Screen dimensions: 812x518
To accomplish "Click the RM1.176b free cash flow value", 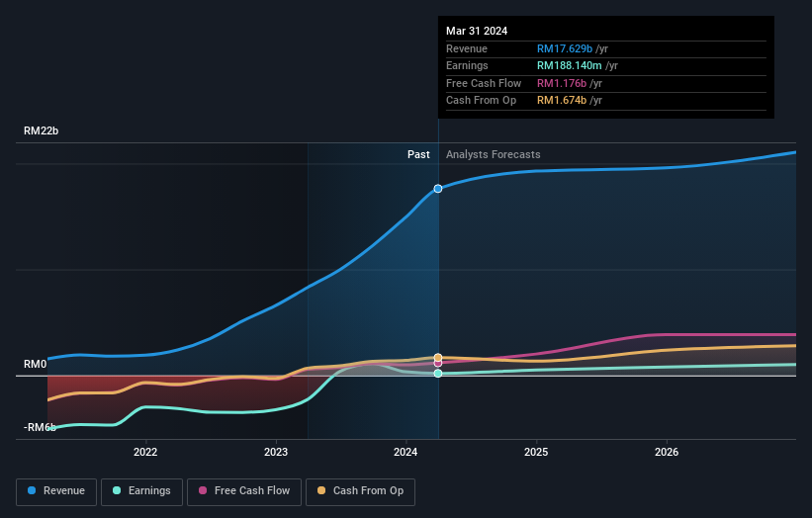I will click(562, 83).
